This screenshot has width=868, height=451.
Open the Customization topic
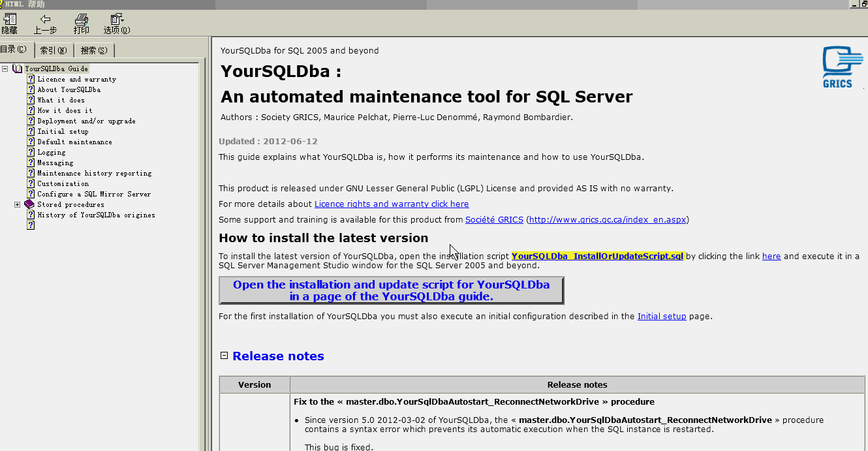(63, 183)
